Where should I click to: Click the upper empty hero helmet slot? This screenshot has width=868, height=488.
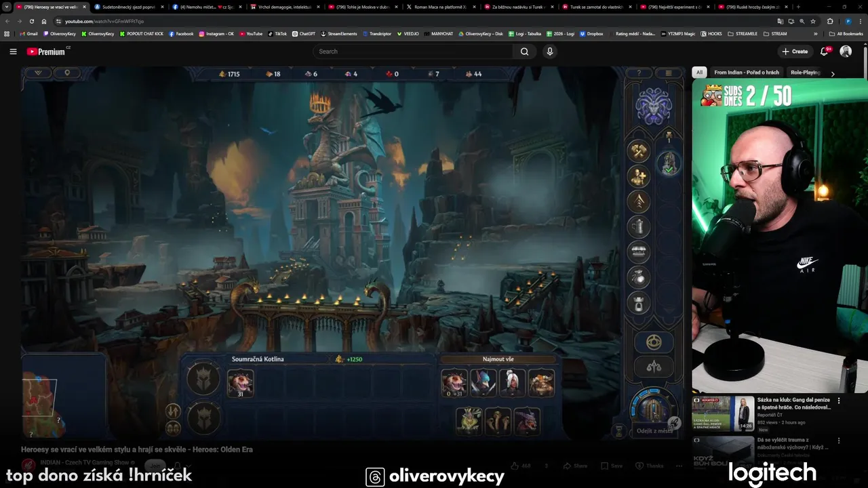click(x=203, y=378)
